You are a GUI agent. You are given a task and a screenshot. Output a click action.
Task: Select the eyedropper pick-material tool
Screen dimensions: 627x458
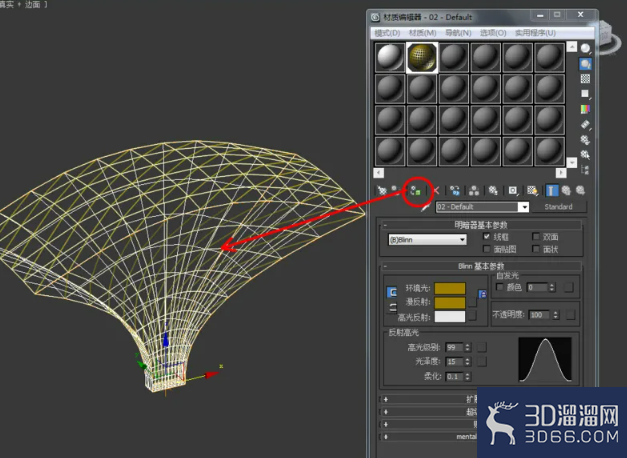coord(425,207)
